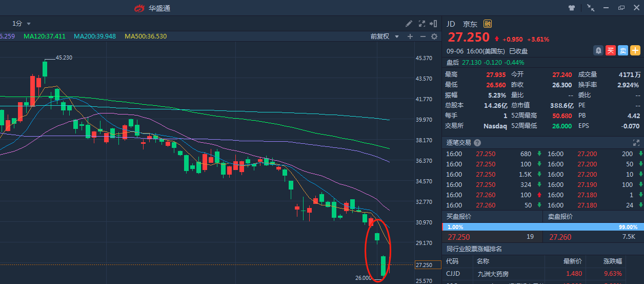Open chart settings gear
Image resolution: width=644 pixels, height=284 pixels.
(x=434, y=36)
